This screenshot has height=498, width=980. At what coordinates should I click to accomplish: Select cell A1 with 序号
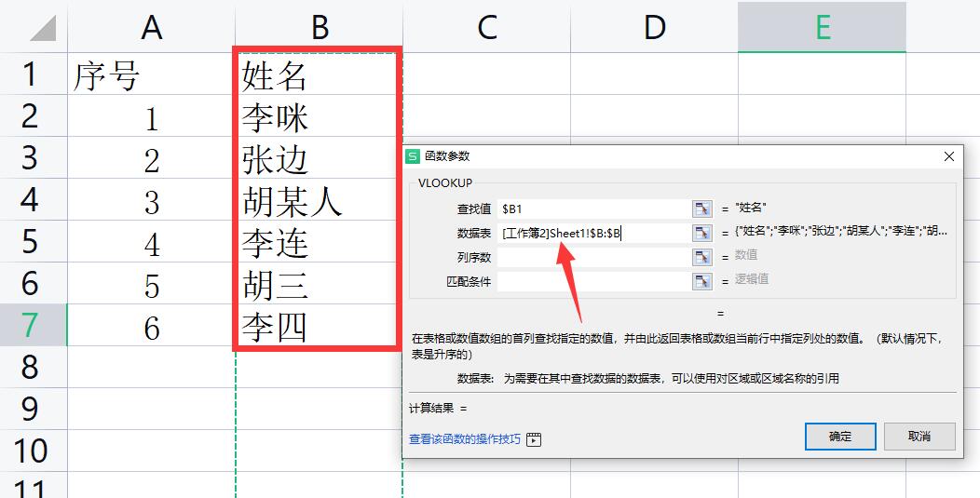click(151, 75)
